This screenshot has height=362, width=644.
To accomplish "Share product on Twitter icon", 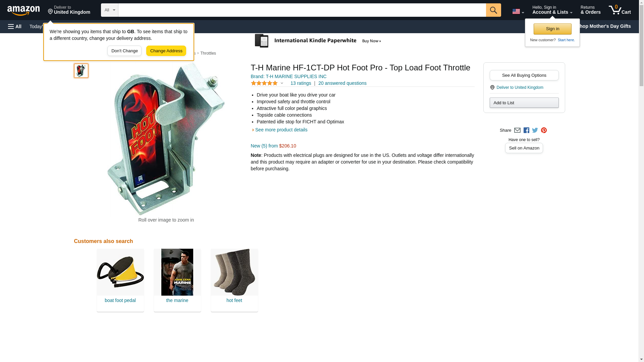I will click(535, 130).
